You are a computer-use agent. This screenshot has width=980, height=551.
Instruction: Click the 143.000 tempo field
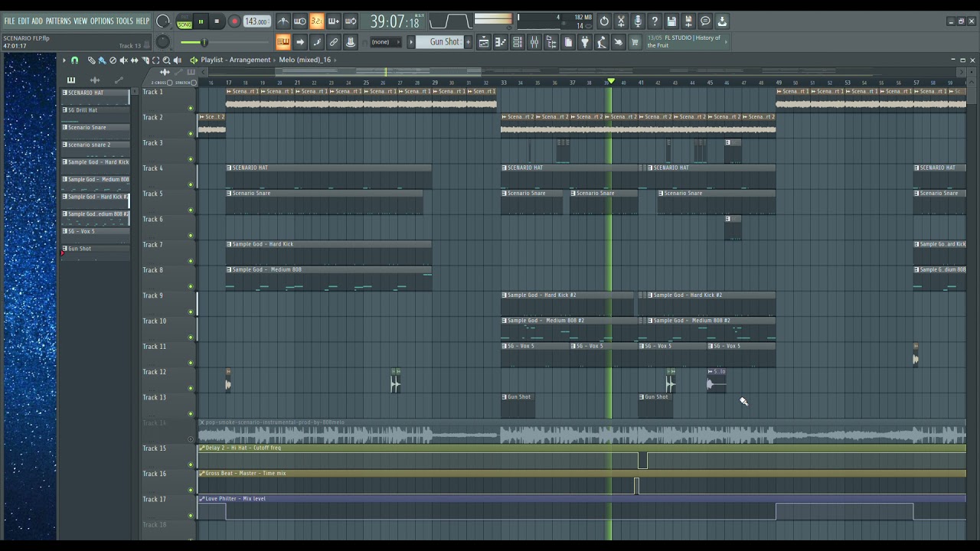[256, 21]
